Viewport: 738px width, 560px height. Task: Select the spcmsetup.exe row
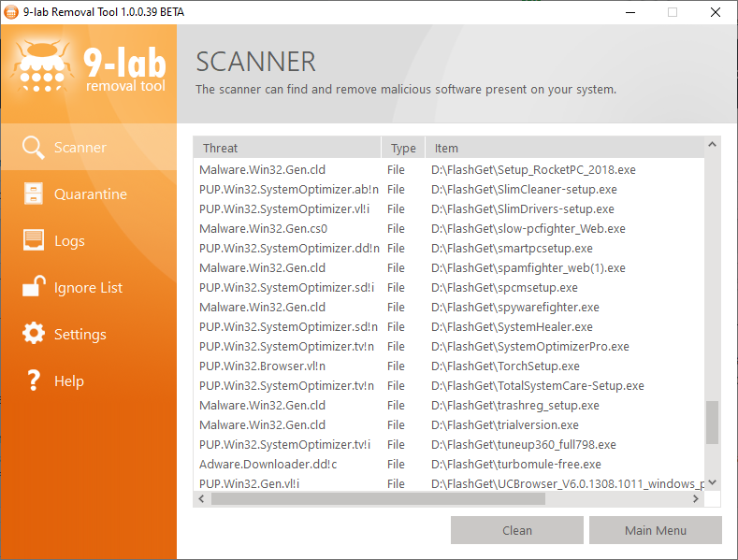(449, 288)
